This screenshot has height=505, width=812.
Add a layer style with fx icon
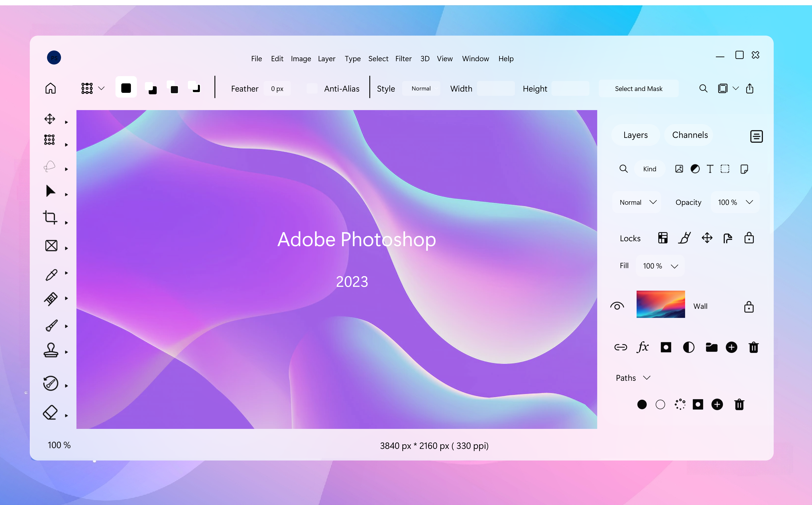pos(642,347)
